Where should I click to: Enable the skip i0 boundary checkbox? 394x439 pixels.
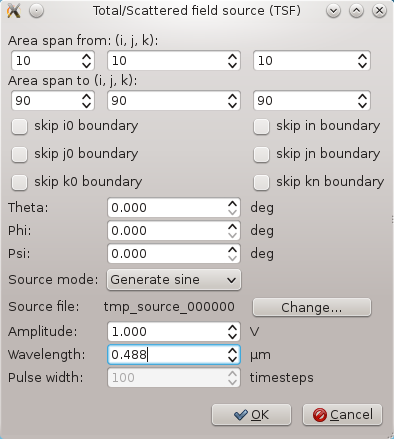(19, 127)
